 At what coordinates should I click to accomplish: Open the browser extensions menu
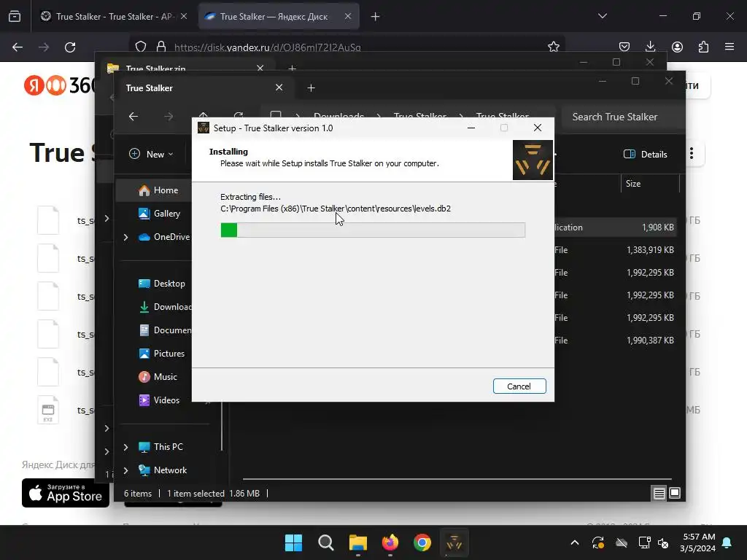(703, 47)
